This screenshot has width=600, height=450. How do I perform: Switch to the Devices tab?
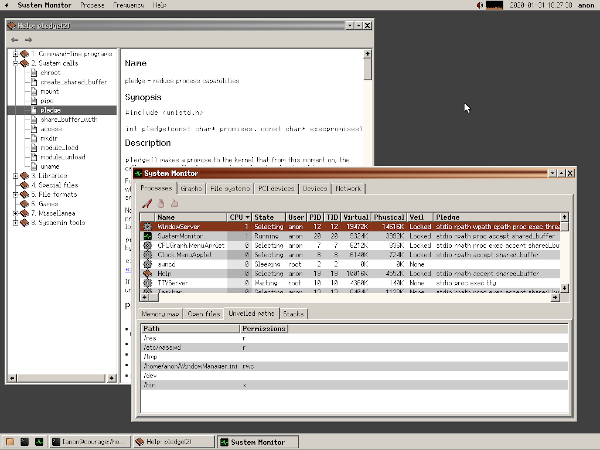(x=315, y=189)
